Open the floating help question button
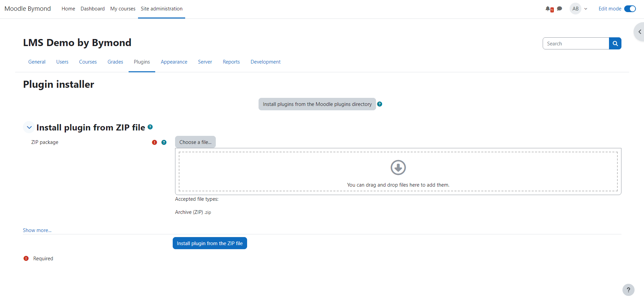This screenshot has width=644, height=306. coord(628,290)
